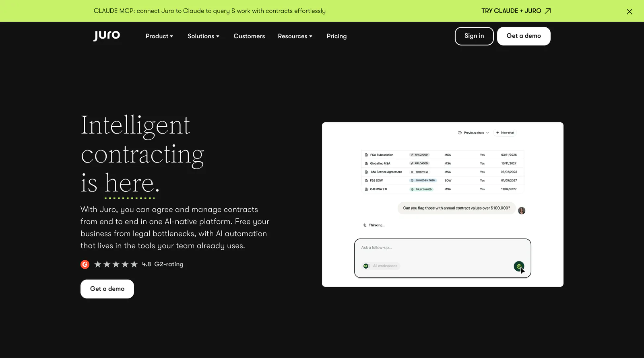This screenshot has height=362, width=644.
Task: Click the Previous chats history clock icon
Action: [460, 133]
